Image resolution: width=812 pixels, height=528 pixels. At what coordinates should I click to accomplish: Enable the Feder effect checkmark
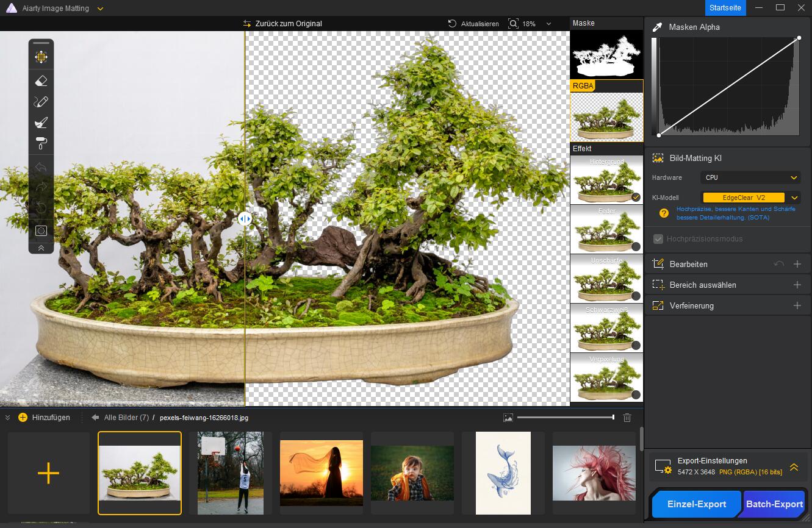pyautogui.click(x=636, y=246)
